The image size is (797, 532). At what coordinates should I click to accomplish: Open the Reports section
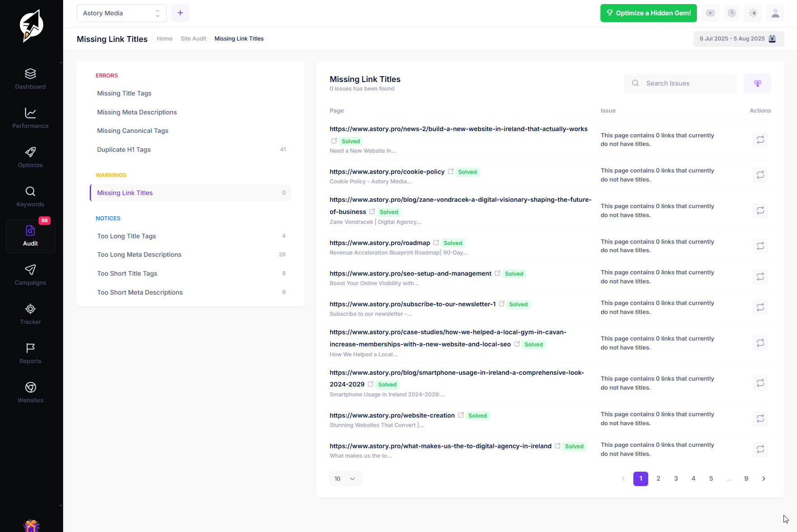[30, 353]
